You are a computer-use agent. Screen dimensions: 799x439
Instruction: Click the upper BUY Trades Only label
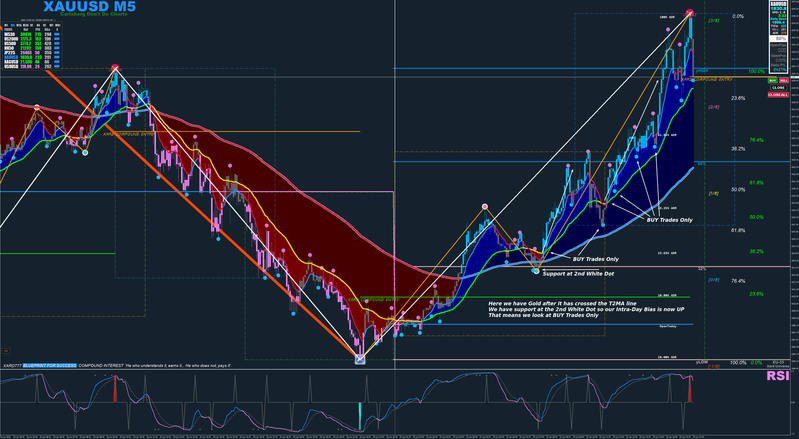point(670,220)
